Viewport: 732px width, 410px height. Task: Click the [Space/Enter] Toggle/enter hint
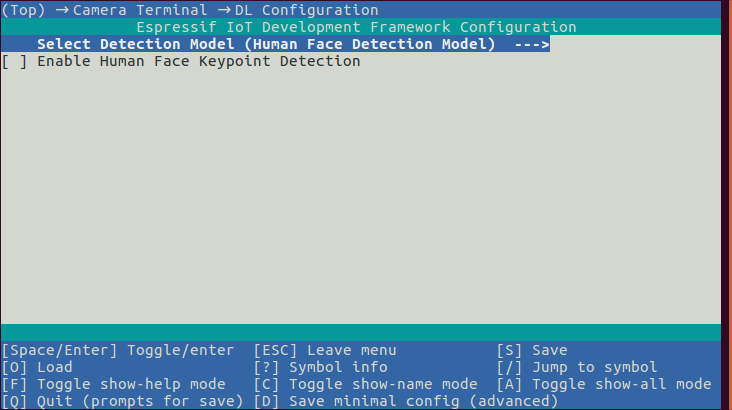(x=118, y=350)
